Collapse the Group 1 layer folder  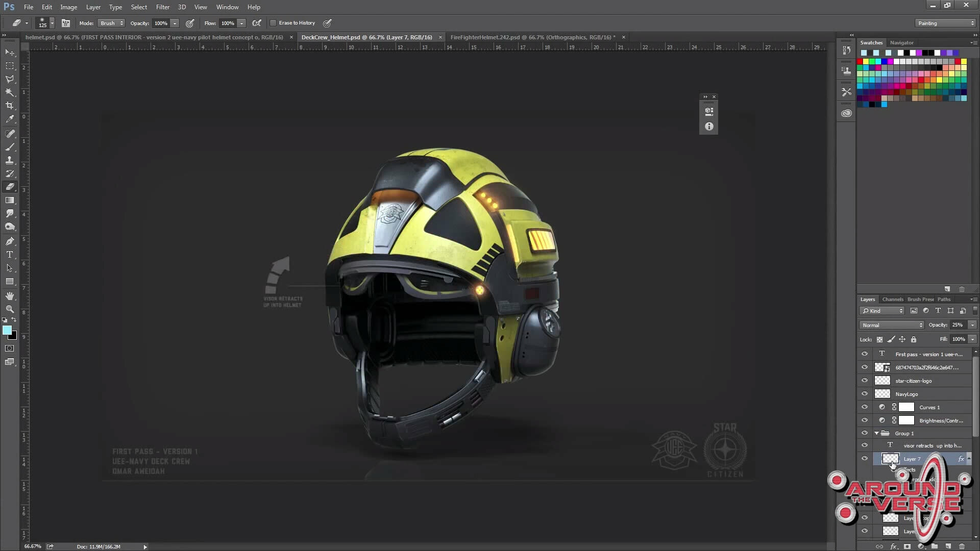(x=877, y=433)
